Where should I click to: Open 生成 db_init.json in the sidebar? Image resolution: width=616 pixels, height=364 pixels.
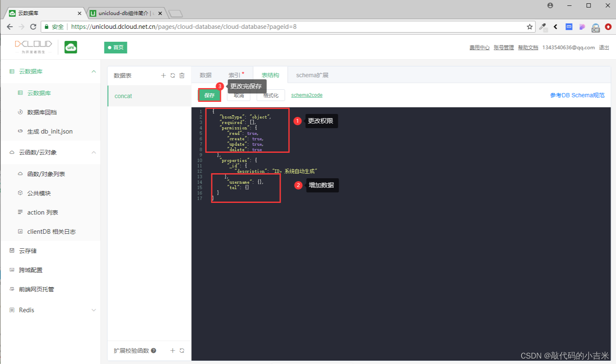50,131
